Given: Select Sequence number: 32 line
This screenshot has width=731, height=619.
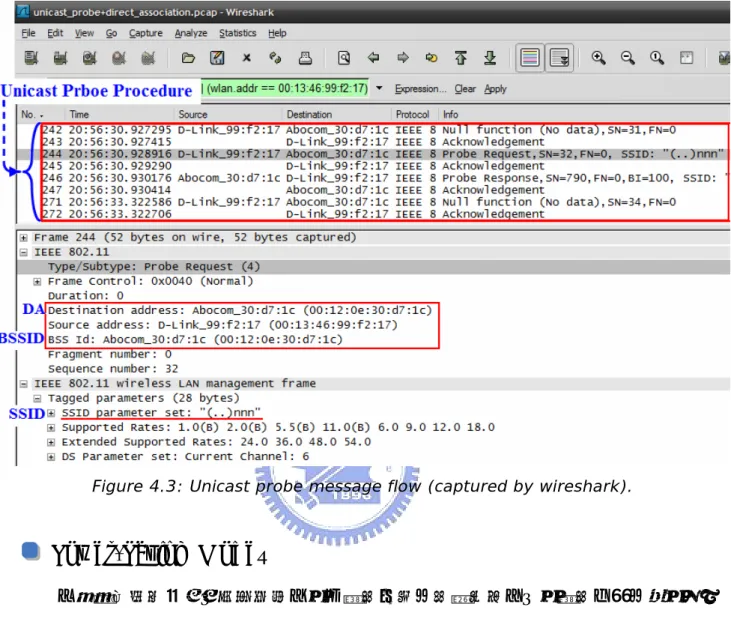Looking at the screenshot, I should 113,369.
